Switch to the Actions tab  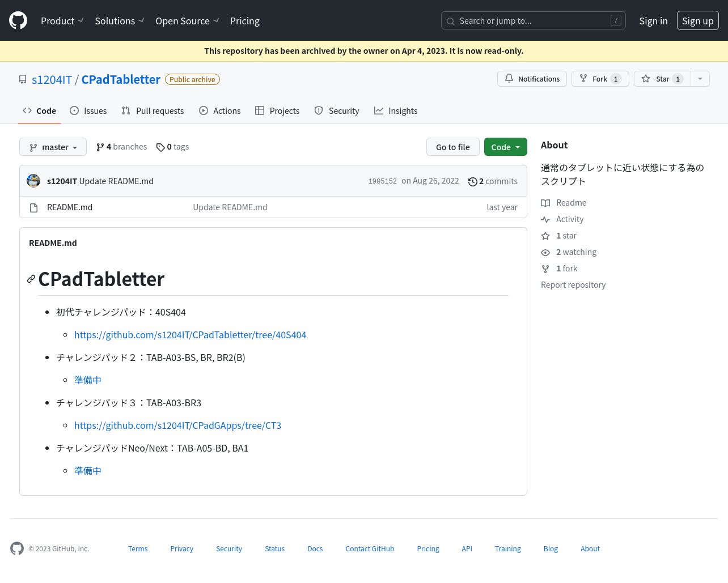[x=220, y=111]
